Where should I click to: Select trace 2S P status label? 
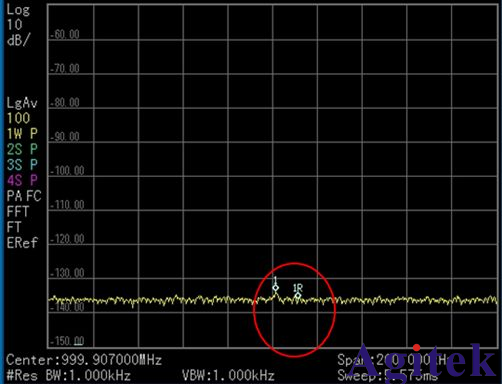[x=22, y=149]
